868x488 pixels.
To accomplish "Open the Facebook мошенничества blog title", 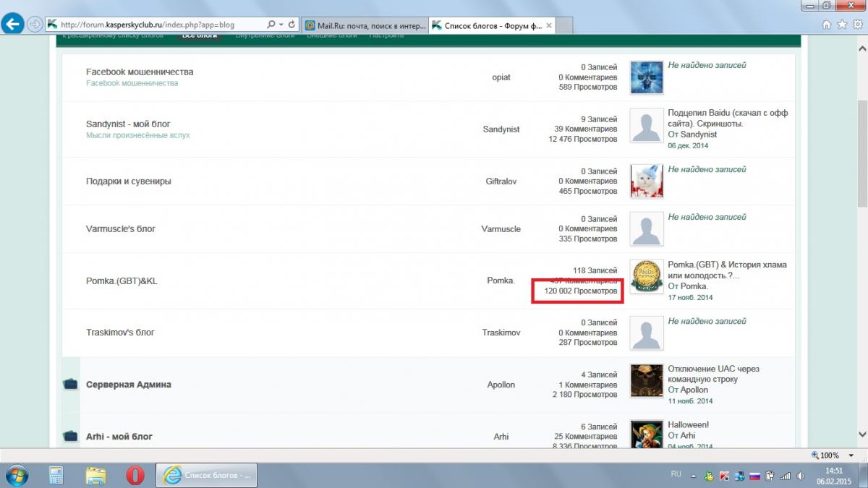I will pyautogui.click(x=140, y=72).
